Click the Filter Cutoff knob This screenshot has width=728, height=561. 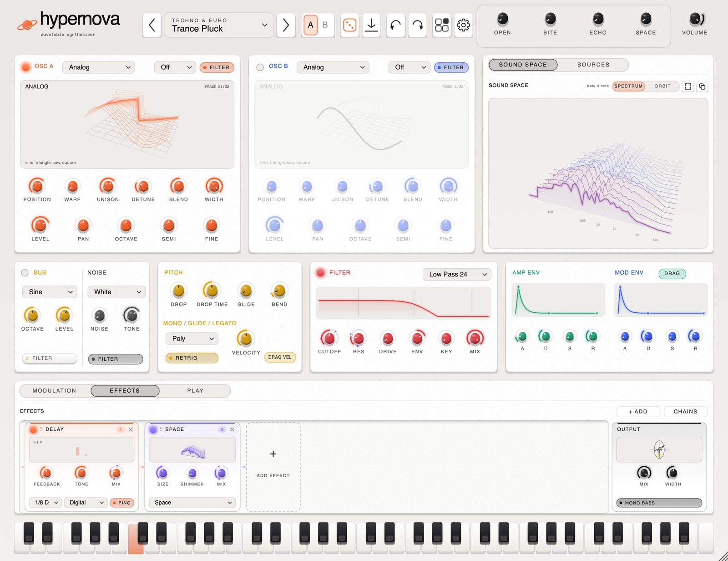(x=329, y=338)
